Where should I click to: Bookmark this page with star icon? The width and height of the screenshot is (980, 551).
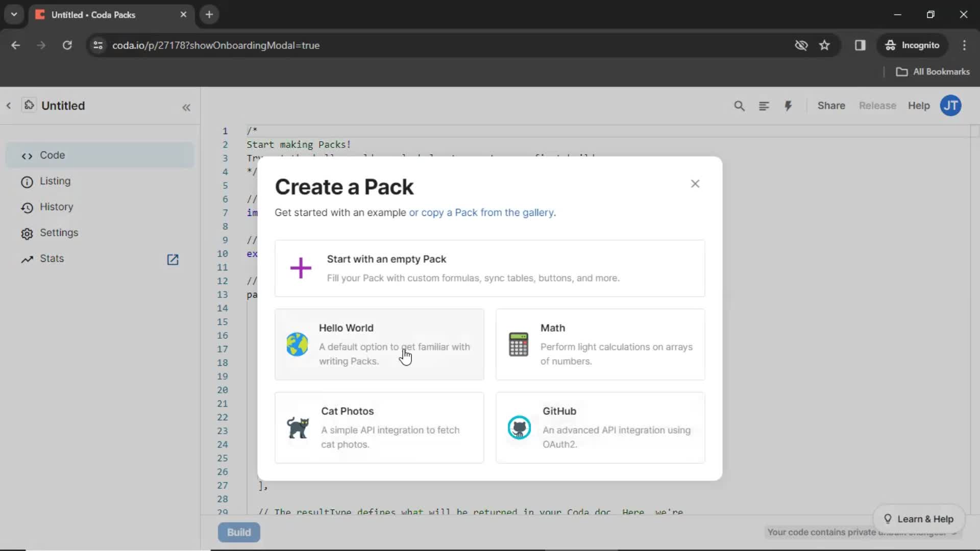coord(824,45)
